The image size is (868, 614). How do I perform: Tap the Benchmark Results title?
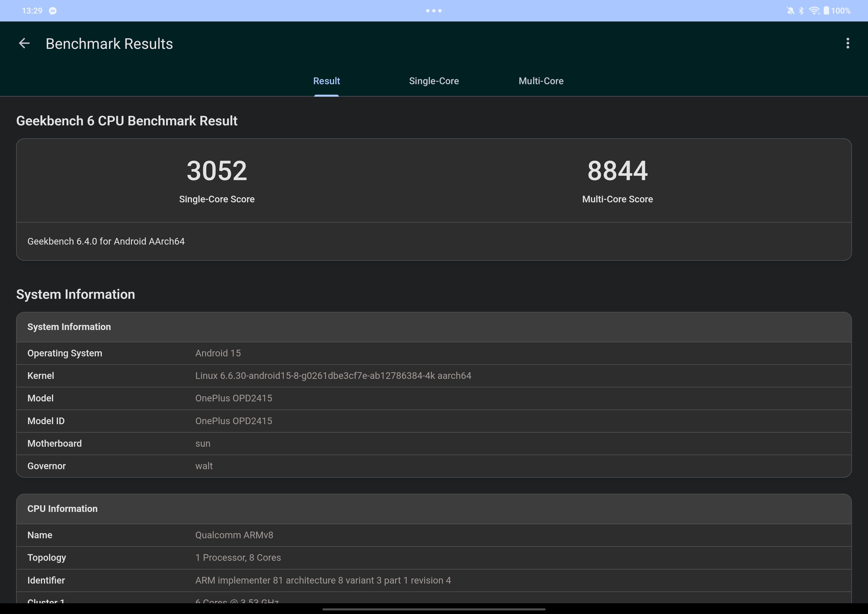tap(109, 44)
